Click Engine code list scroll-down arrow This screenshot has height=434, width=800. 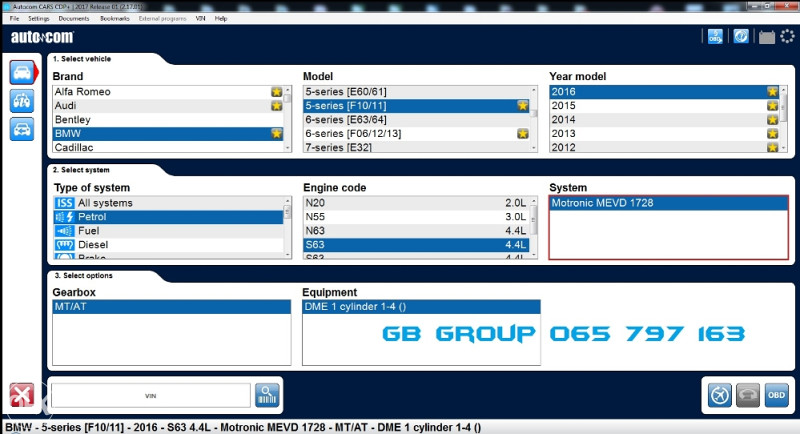[534, 254]
